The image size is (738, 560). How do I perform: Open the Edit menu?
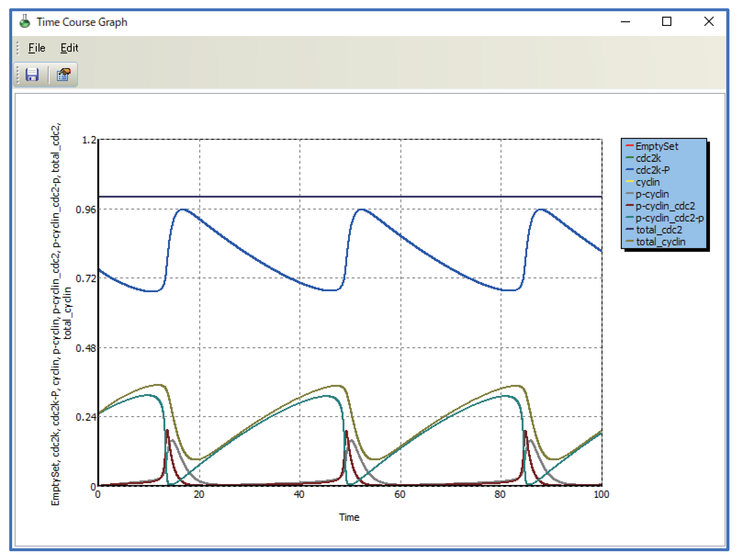[x=69, y=48]
